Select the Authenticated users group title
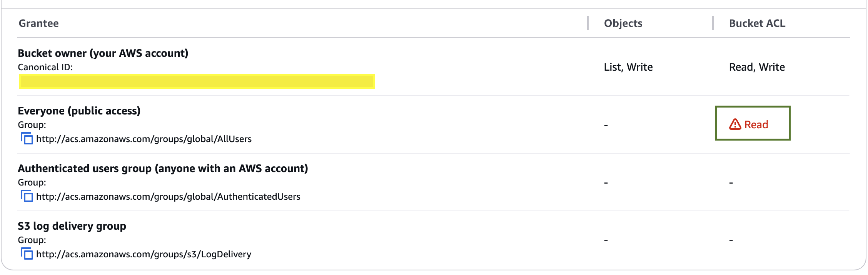Image resolution: width=868 pixels, height=275 pixels. [x=163, y=168]
